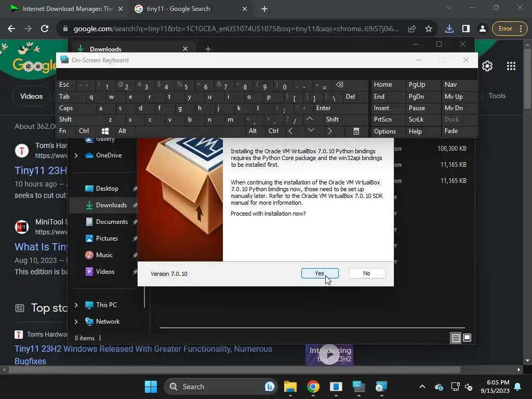Click the Chrome horizontal scrollbar
Screen dimensions: 532x399
click(x=234, y=370)
